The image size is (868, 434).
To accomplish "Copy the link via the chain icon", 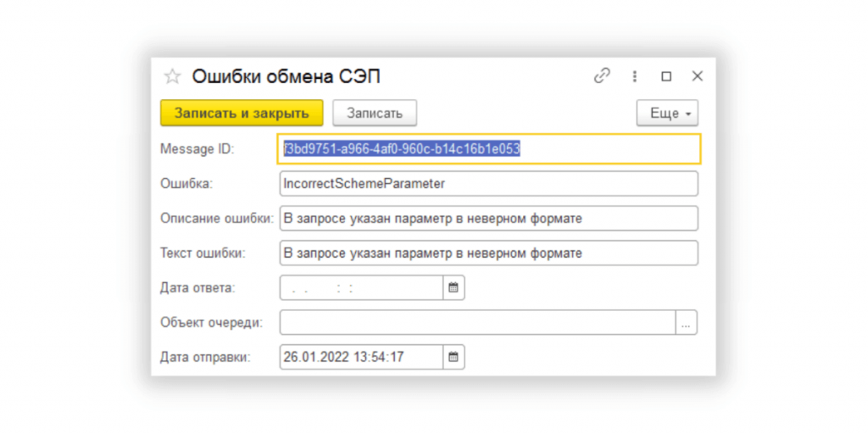I will pyautogui.click(x=601, y=75).
